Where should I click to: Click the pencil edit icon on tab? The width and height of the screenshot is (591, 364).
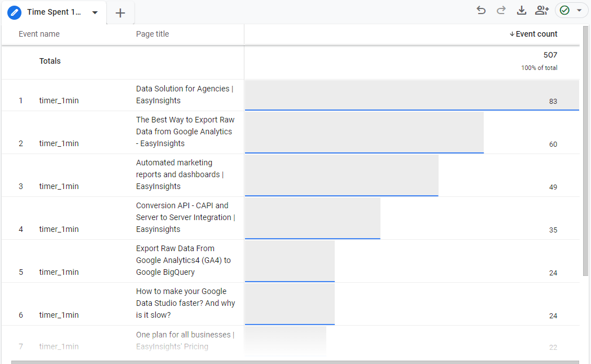[15, 12]
